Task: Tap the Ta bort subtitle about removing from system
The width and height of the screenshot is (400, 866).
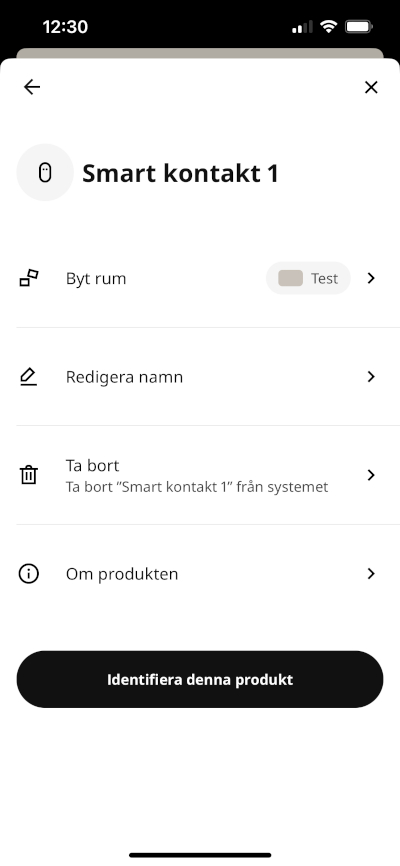Action: click(197, 487)
